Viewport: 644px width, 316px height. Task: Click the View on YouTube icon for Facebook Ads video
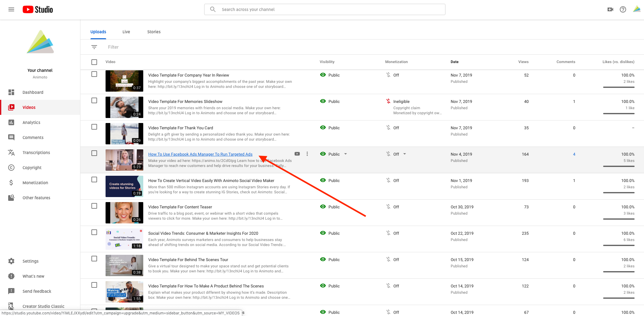pos(297,154)
